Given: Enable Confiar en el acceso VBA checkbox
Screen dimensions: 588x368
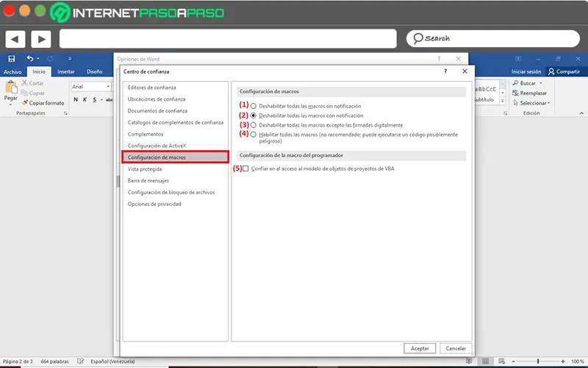Looking at the screenshot, I should tap(245, 169).
